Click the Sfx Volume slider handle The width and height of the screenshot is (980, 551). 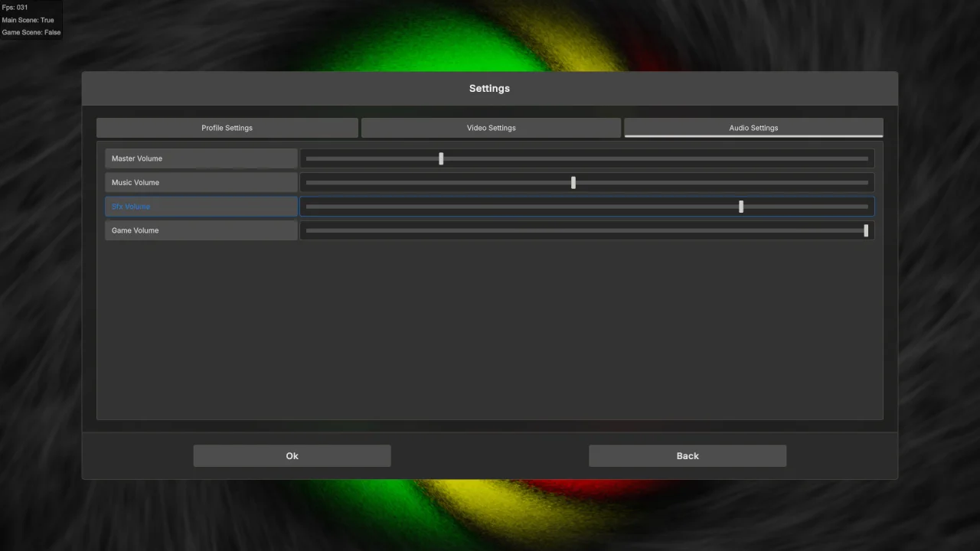[x=741, y=207]
